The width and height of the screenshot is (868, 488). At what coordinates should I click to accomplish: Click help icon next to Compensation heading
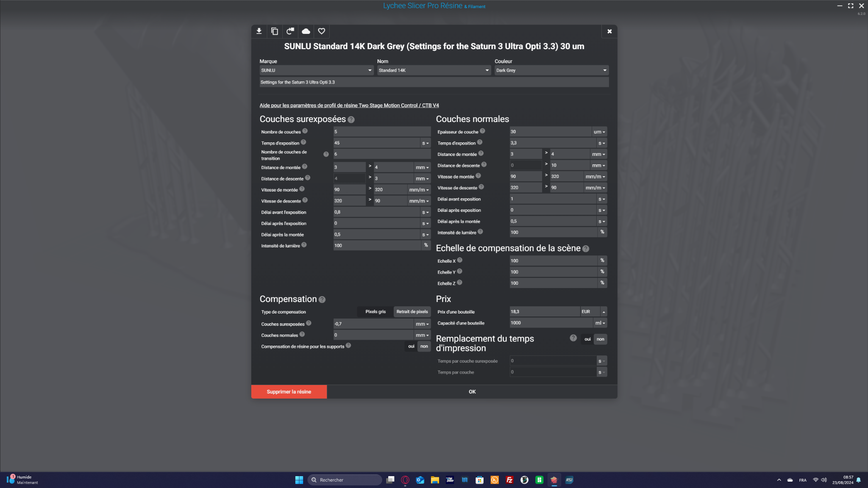pos(322,300)
